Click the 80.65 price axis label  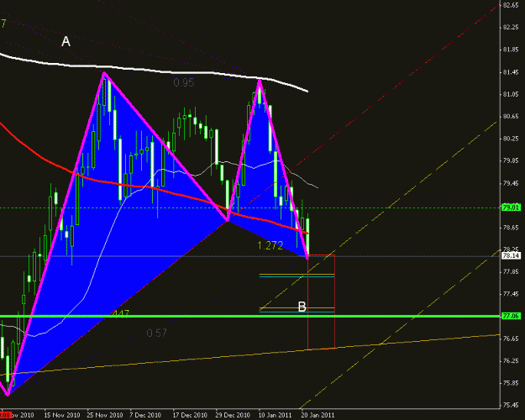(511, 117)
